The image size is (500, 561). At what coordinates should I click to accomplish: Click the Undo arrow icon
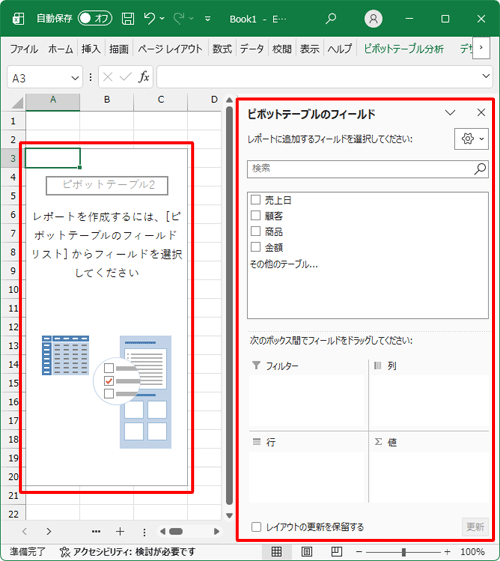click(150, 18)
